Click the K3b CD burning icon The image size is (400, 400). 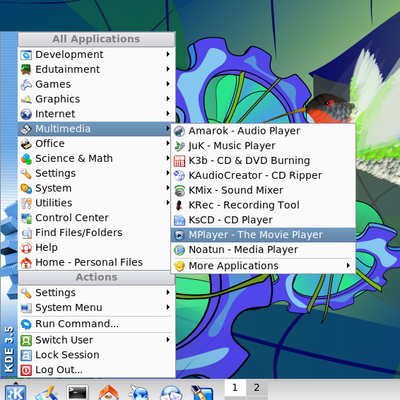tap(179, 161)
